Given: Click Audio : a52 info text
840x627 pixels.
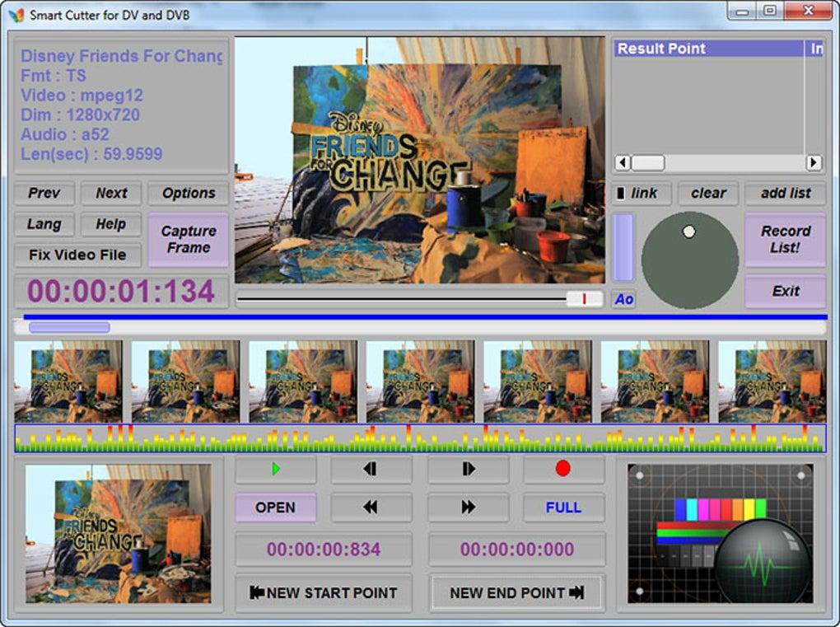Looking at the screenshot, I should 65,134.
